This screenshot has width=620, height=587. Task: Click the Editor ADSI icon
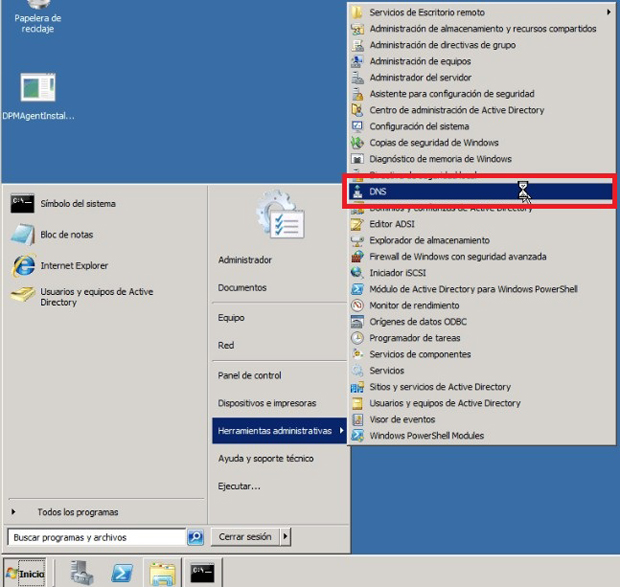pos(357,224)
